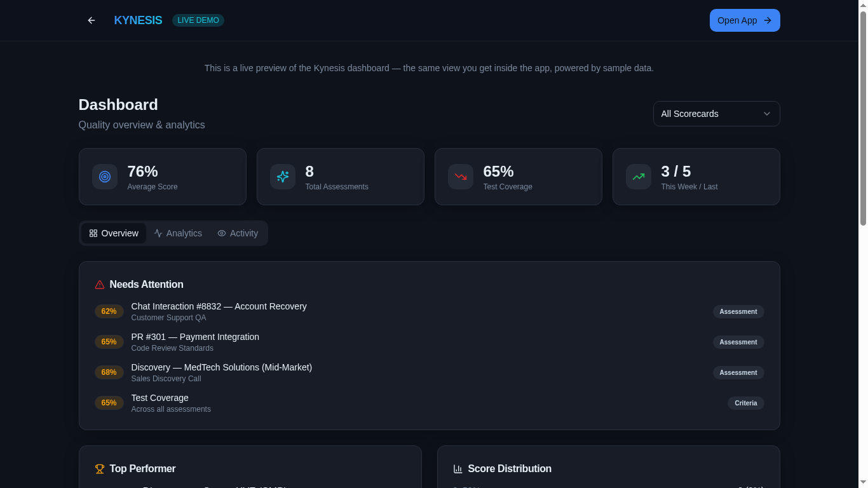Switch to the Overview tab
Viewport: 868px width, 488px height.
point(114,233)
